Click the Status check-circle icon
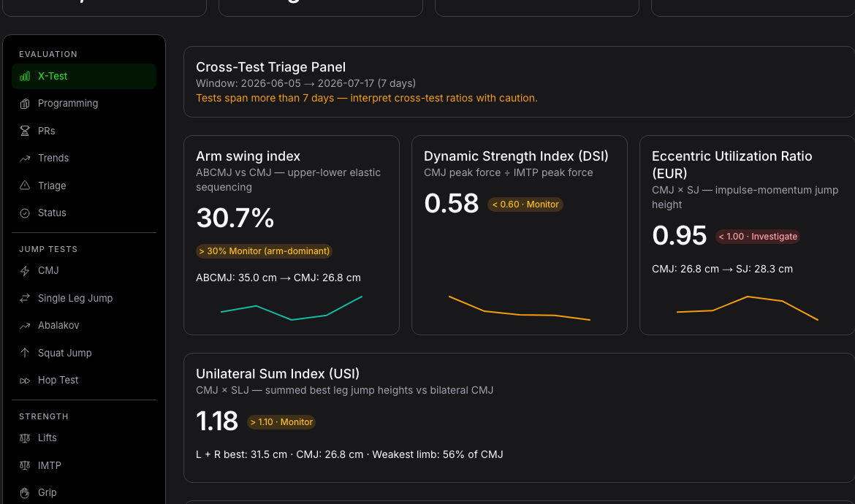The image size is (855, 504). point(25,213)
